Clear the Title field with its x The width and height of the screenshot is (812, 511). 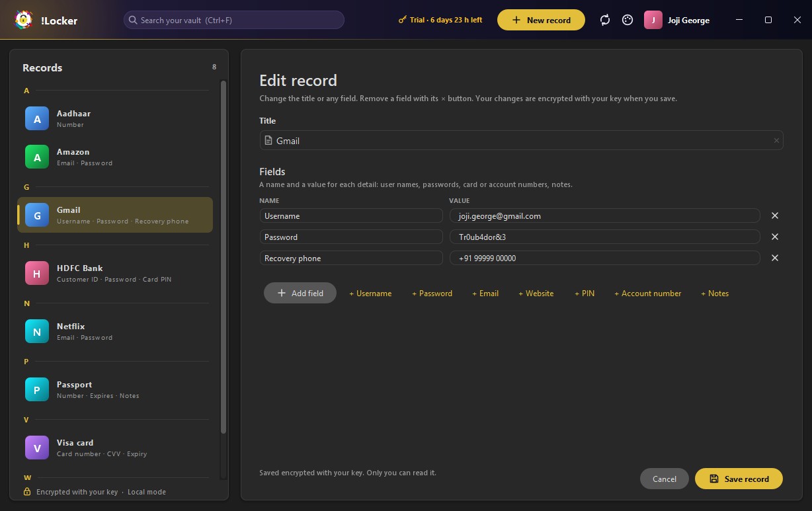point(776,141)
